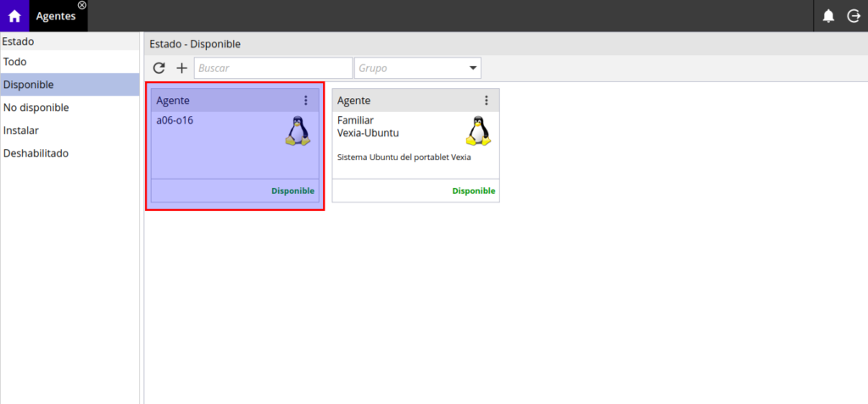Refresh the agent list
The height and width of the screenshot is (404, 868).
[159, 68]
